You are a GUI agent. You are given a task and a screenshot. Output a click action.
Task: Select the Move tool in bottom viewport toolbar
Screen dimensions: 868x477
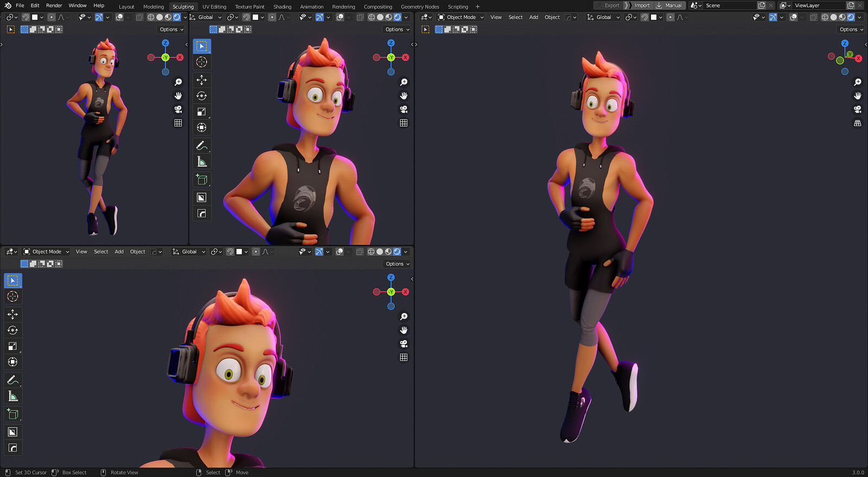pos(13,314)
